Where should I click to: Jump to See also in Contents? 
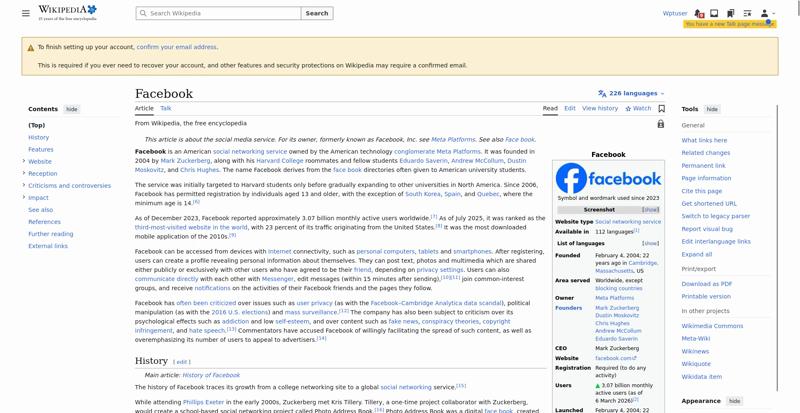click(x=40, y=210)
